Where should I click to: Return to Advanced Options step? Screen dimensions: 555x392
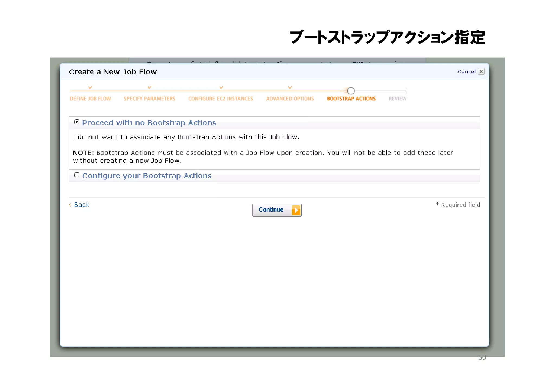coord(290,99)
